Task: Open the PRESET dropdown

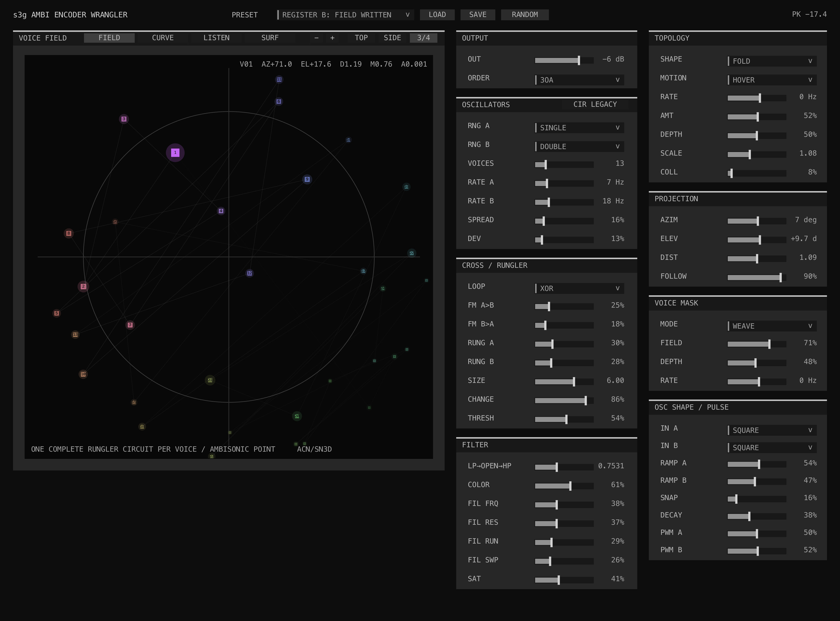Action: coord(345,15)
